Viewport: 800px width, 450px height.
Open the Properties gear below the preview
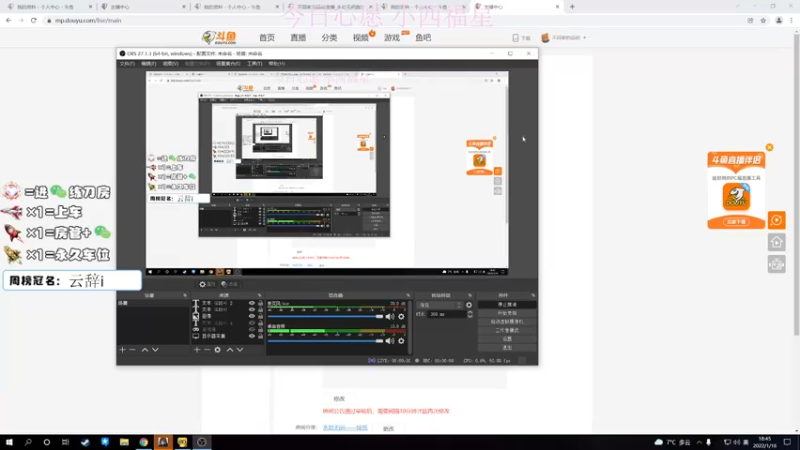[207, 284]
